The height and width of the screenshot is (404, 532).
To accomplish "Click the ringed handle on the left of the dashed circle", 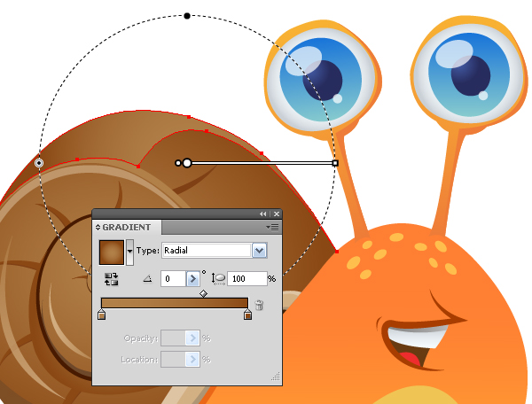I will tap(39, 163).
